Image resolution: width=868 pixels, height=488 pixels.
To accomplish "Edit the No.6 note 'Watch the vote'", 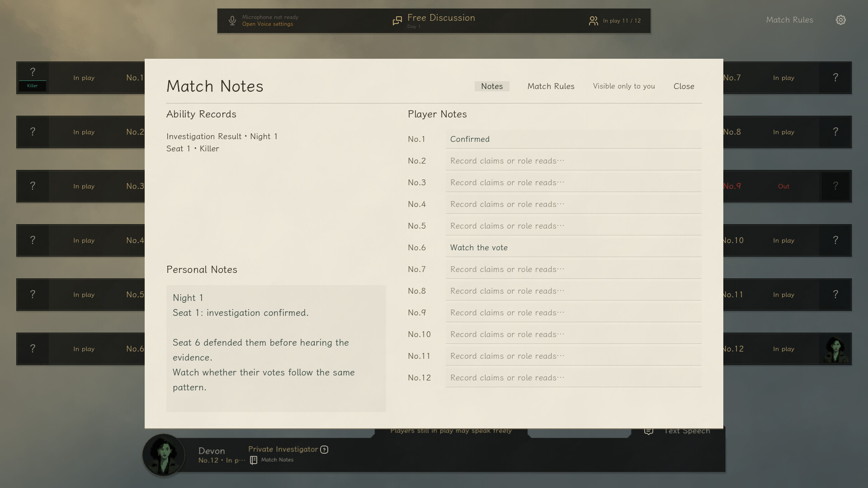I will coord(573,248).
